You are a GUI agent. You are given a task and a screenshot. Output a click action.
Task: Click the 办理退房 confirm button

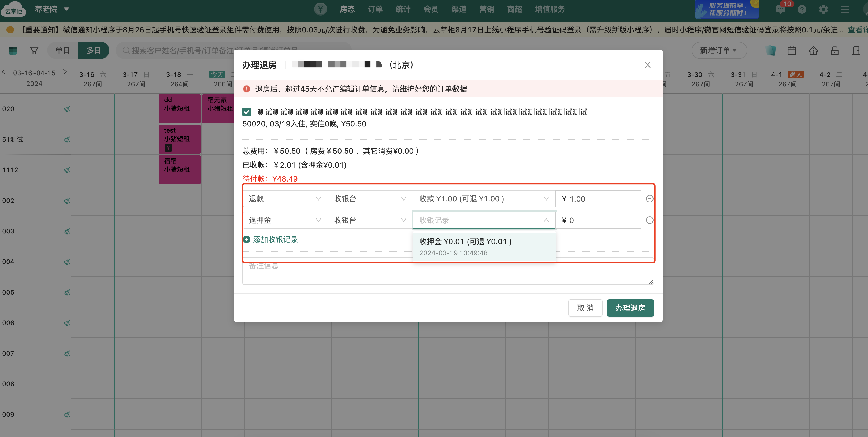click(x=630, y=308)
